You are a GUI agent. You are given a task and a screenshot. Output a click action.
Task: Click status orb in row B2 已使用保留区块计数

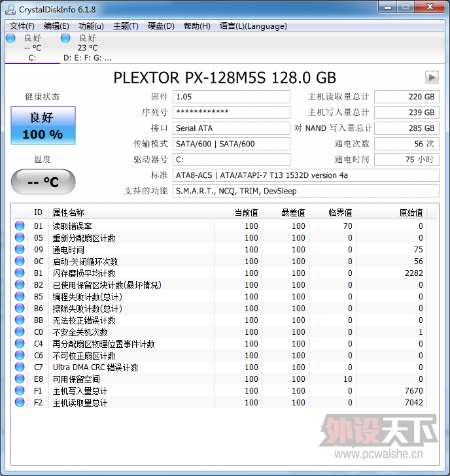[20, 285]
